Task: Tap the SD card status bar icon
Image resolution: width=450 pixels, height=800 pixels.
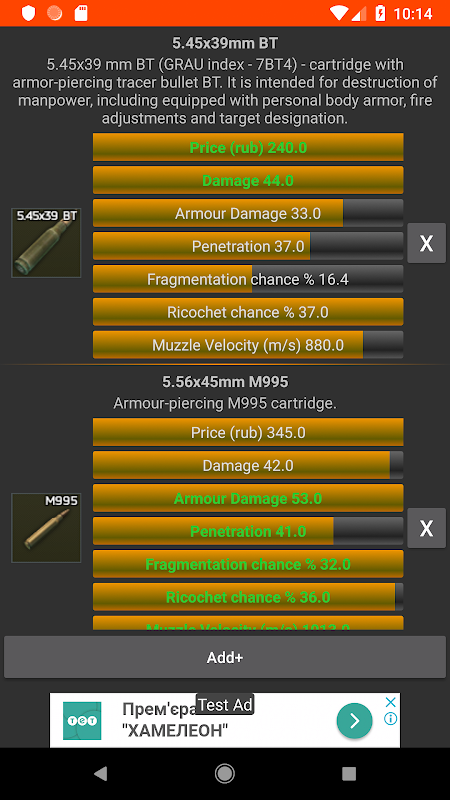Action: [x=81, y=13]
